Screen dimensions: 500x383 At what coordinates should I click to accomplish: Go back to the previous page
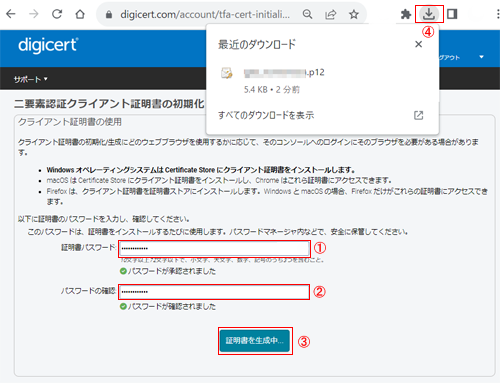[x=11, y=14]
